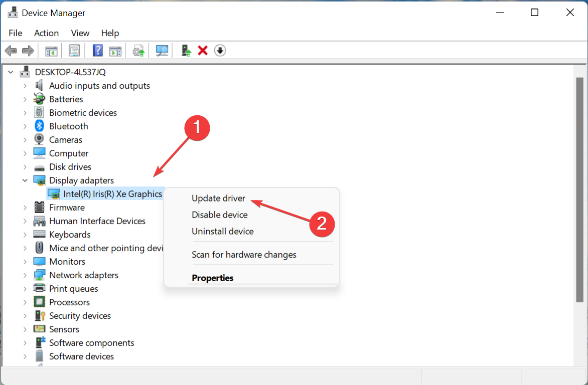Click the vertical scrollbar of the device list
588x385 pixels.
click(579, 190)
